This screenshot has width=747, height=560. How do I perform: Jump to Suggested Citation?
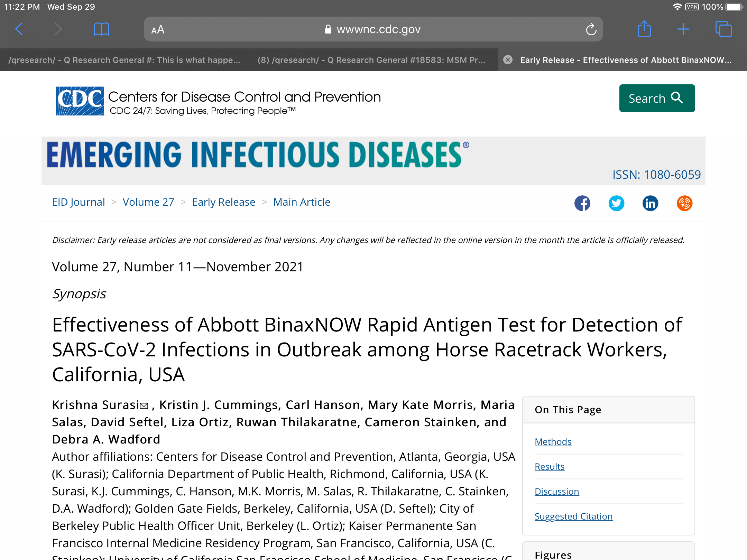573,516
